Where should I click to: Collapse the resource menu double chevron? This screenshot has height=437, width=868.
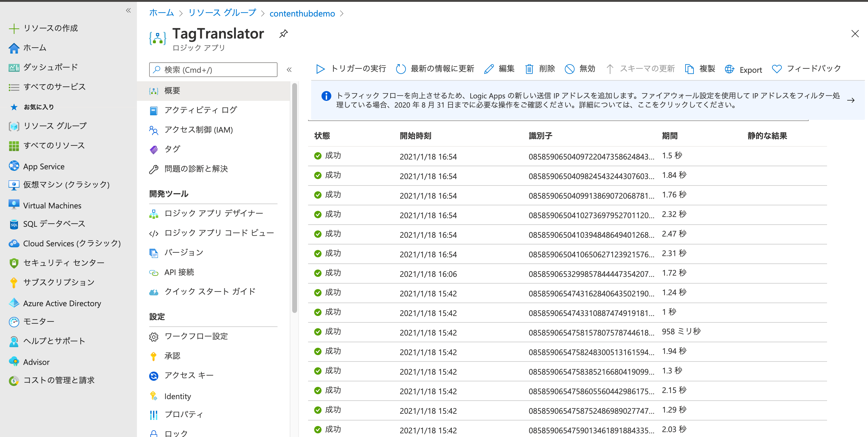tap(289, 70)
